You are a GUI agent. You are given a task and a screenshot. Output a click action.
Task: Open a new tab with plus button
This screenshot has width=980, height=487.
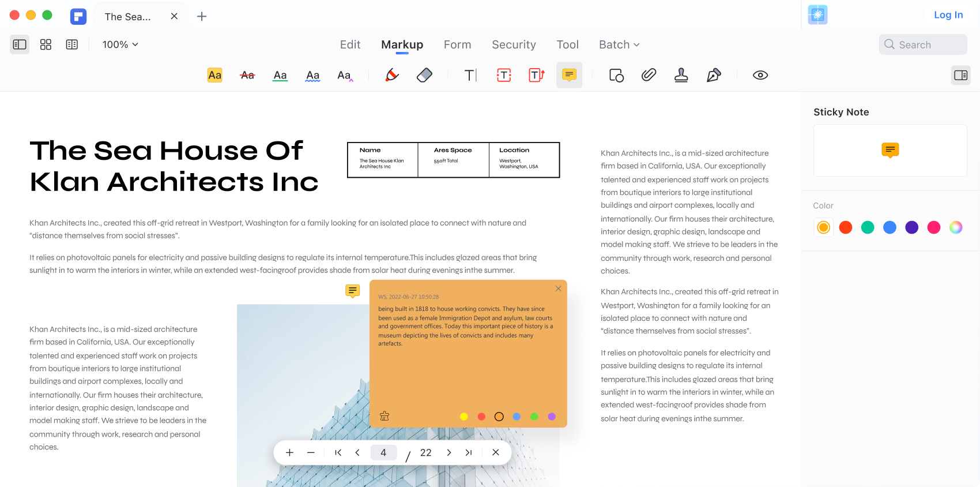click(202, 16)
